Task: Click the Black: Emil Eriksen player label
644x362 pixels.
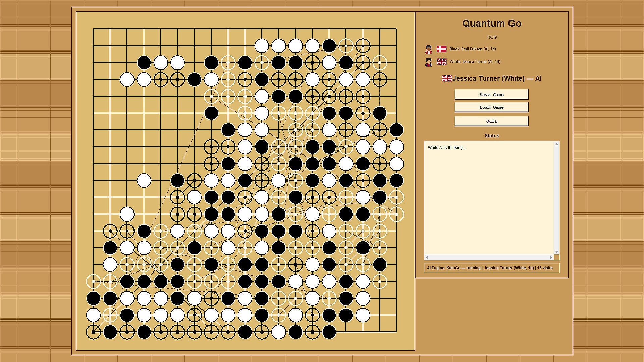Action: click(x=473, y=49)
